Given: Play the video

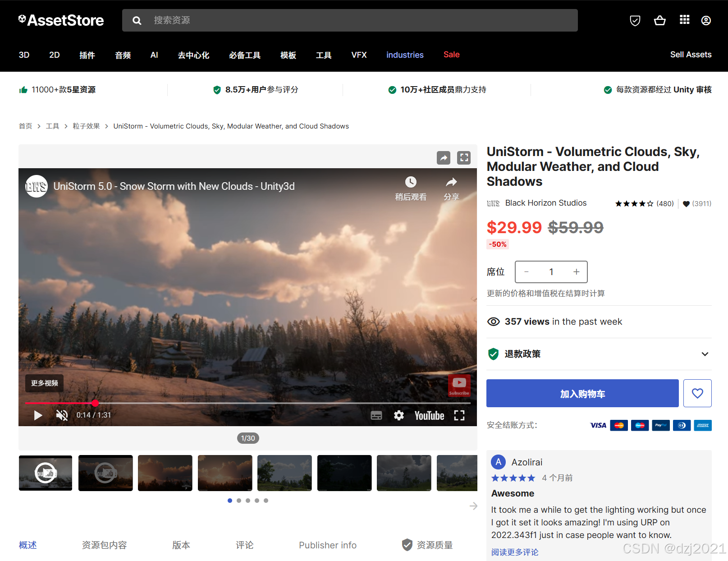Looking at the screenshot, I should pyautogui.click(x=38, y=415).
